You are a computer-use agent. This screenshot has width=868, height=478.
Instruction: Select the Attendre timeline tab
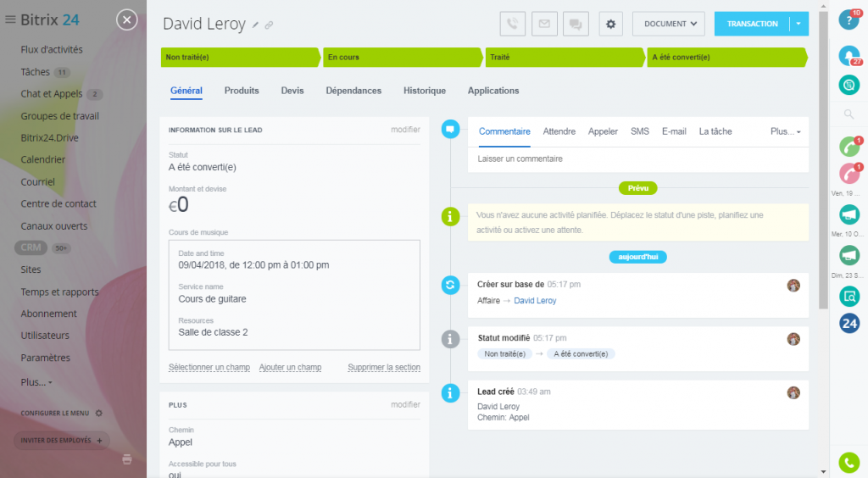click(559, 131)
